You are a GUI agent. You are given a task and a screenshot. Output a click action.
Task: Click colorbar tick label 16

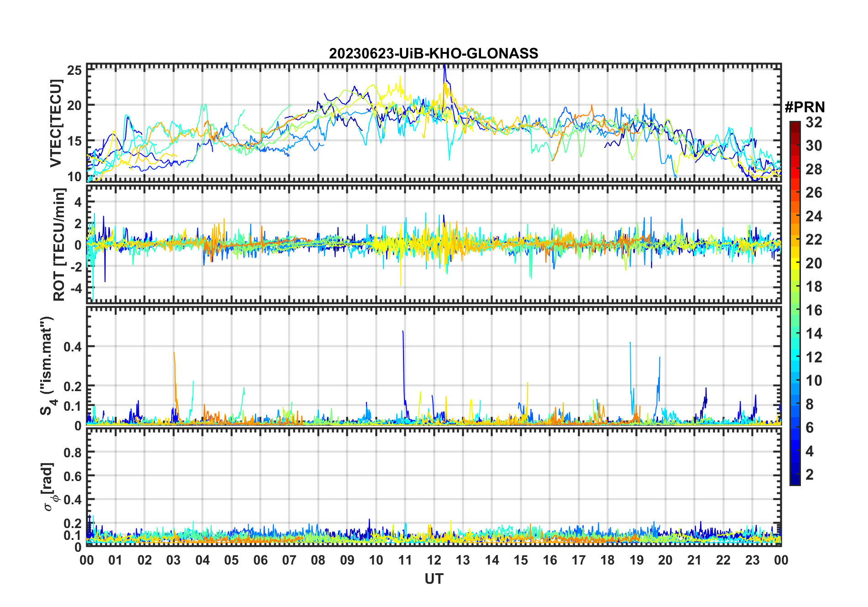(x=814, y=310)
